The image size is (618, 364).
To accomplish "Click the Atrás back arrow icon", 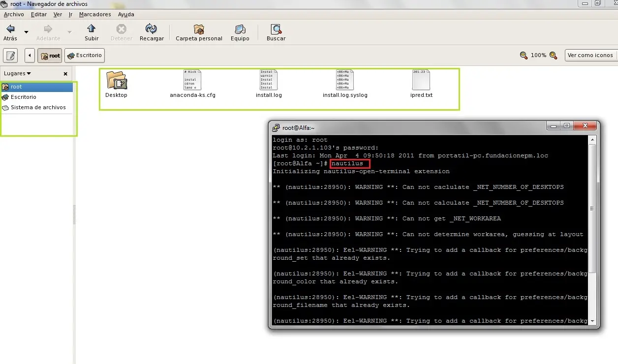I will click(10, 29).
